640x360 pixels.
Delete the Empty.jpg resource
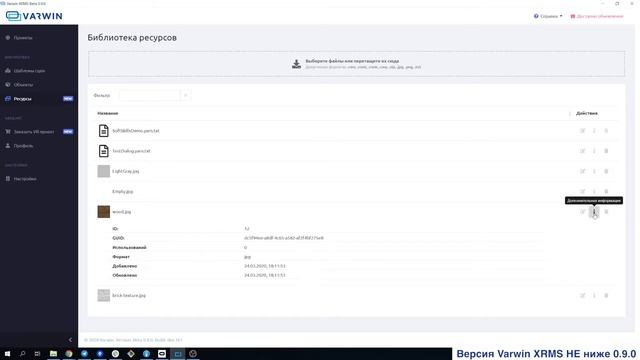coord(606,191)
